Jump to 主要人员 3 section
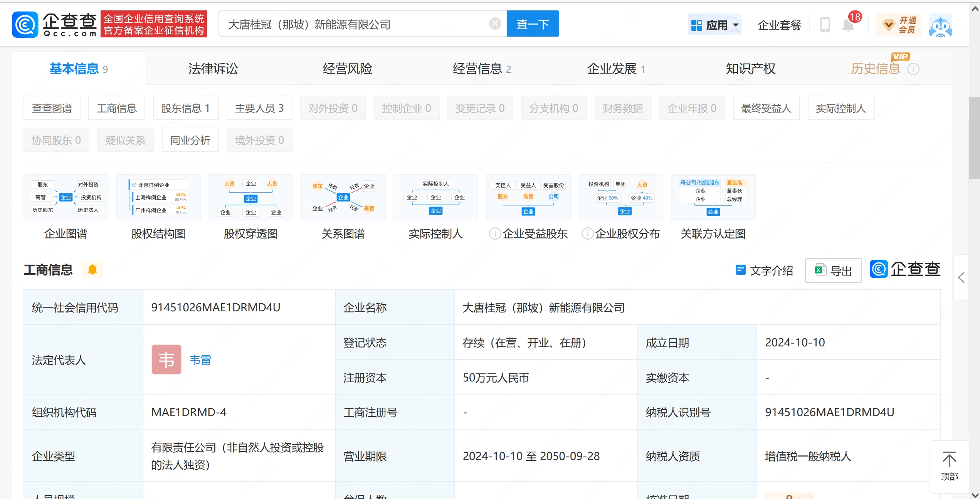Screen dimensions: 980x499 [259, 108]
